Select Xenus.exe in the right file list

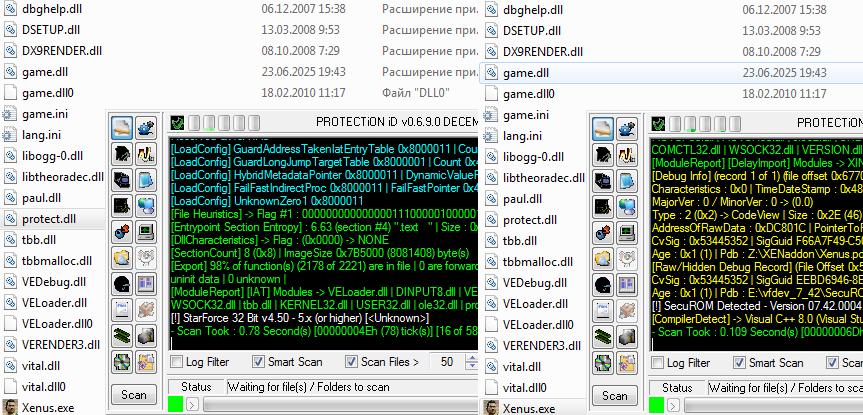click(529, 408)
